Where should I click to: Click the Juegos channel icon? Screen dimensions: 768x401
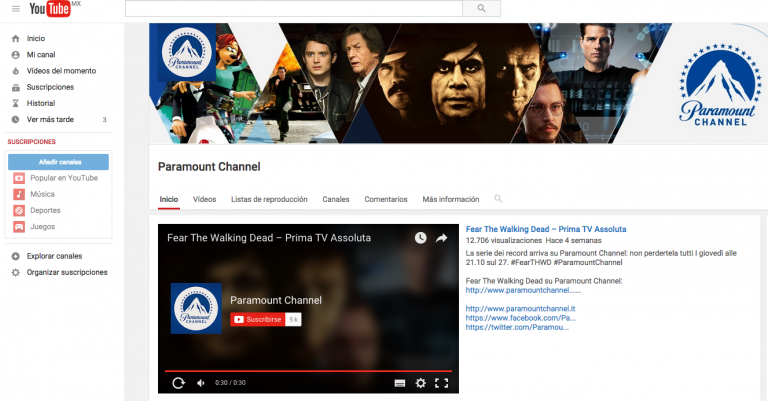[19, 227]
